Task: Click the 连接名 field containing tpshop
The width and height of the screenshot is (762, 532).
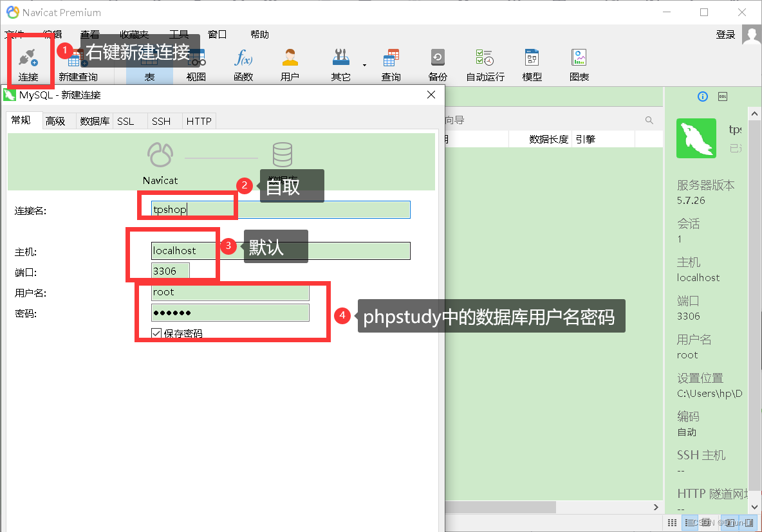Action: tap(281, 210)
